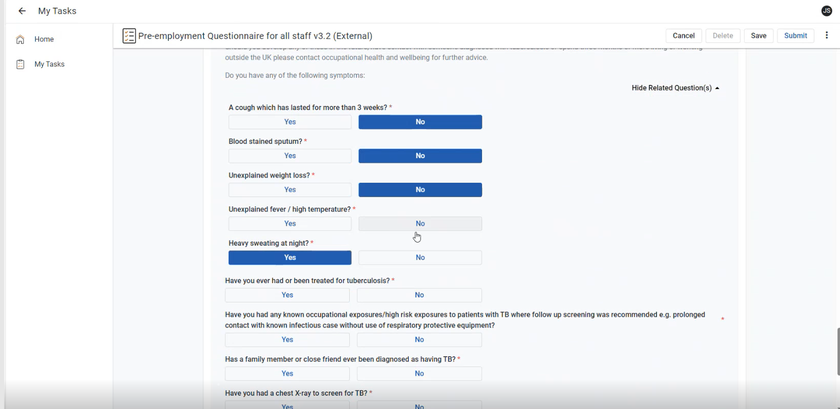Click the My Tasks page title
The height and width of the screenshot is (409, 840).
pos(57,11)
